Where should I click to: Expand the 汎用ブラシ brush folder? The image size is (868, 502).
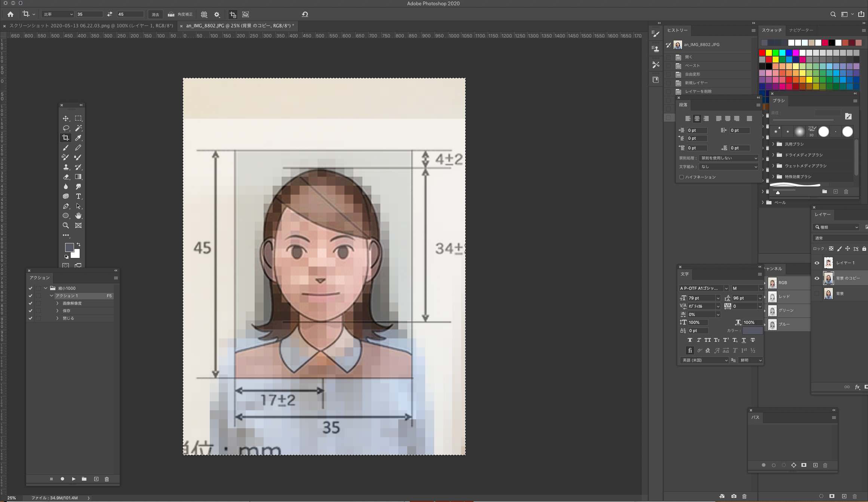pos(773,144)
